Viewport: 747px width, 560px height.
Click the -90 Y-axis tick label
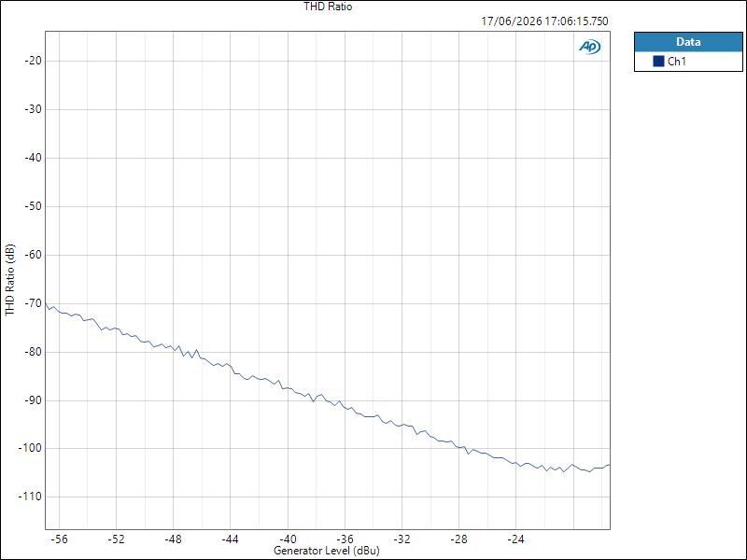[33, 400]
